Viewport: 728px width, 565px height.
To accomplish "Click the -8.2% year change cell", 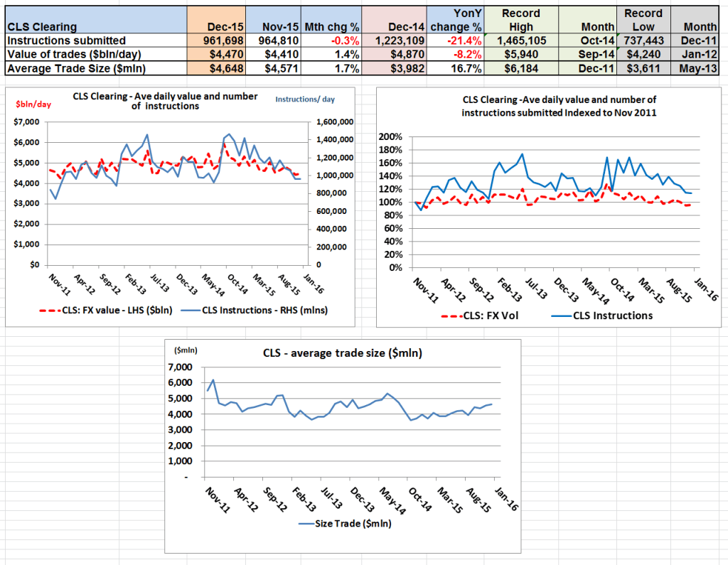I will pyautogui.click(x=455, y=54).
